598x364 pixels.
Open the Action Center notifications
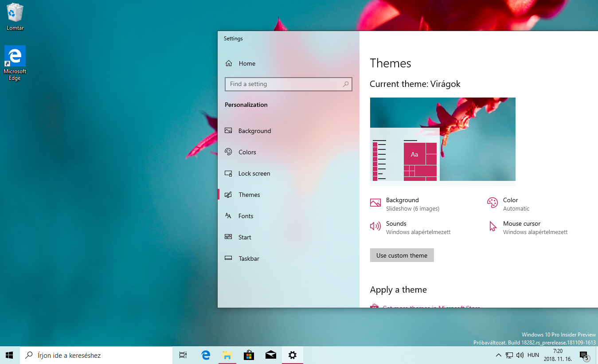pos(584,355)
